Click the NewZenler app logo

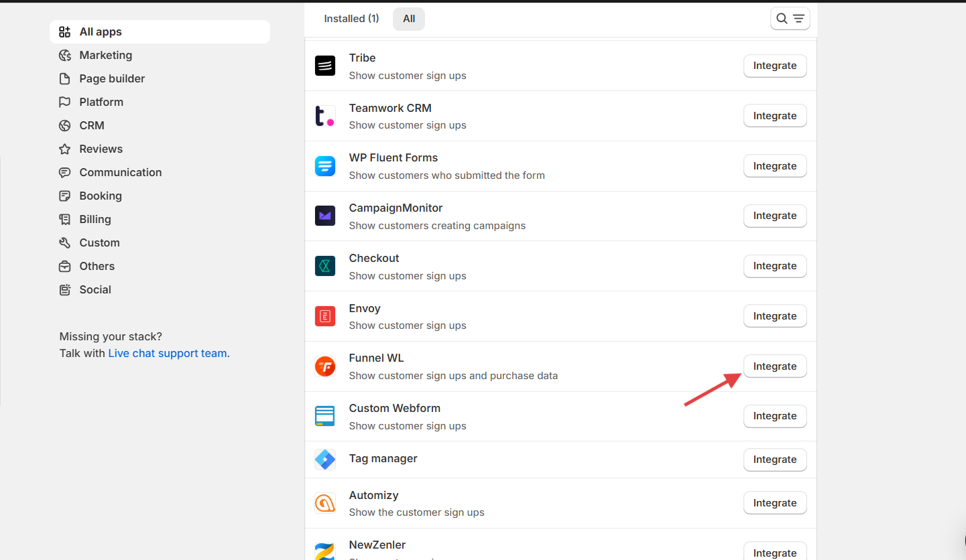pos(325,551)
